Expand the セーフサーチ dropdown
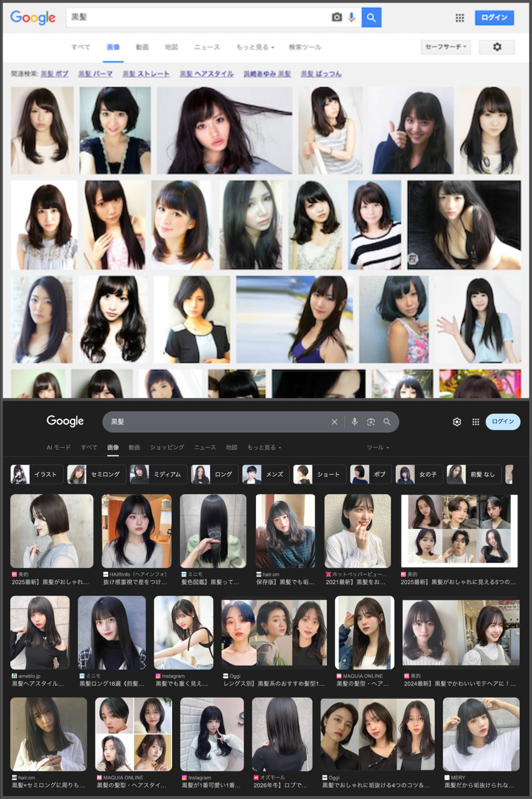 click(446, 47)
